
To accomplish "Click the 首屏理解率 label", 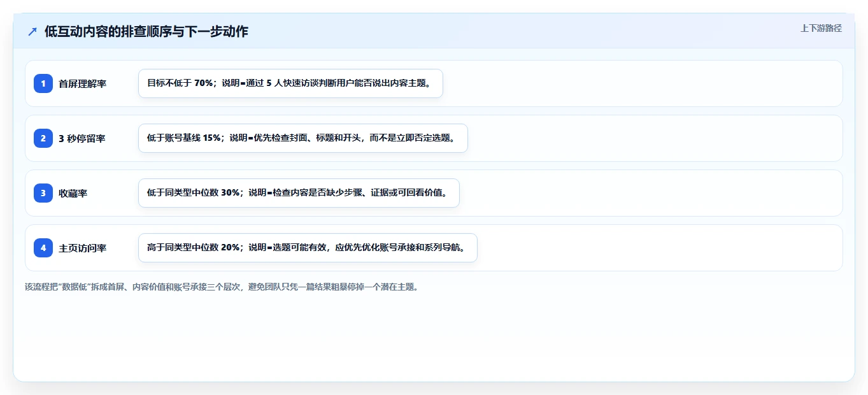I will pos(82,83).
